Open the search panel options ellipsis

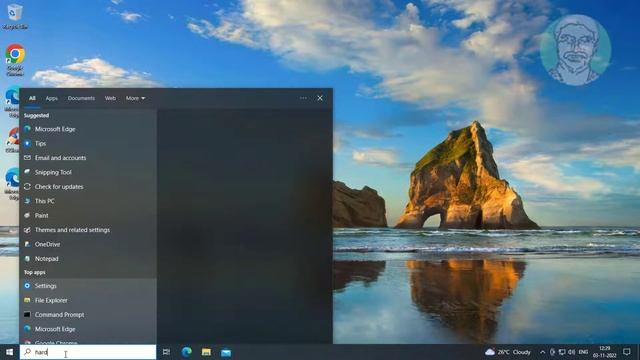(x=303, y=98)
